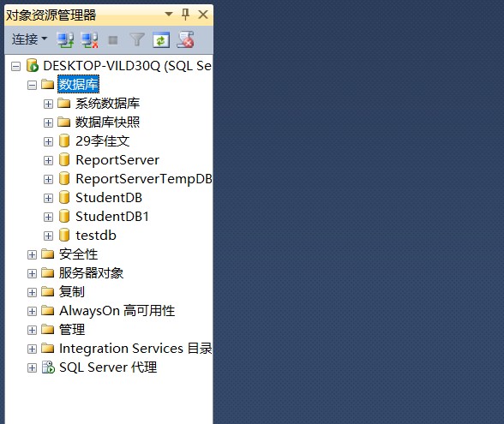The image size is (504, 424).
Task: Expand the Integration Services 目录 folder
Action: (32, 349)
